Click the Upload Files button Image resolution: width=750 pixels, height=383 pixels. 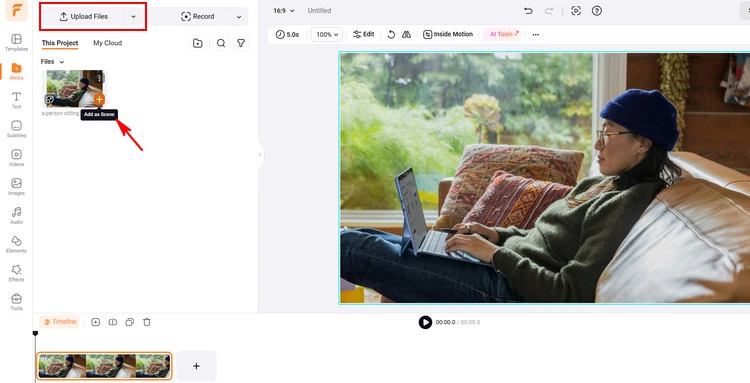click(x=84, y=17)
